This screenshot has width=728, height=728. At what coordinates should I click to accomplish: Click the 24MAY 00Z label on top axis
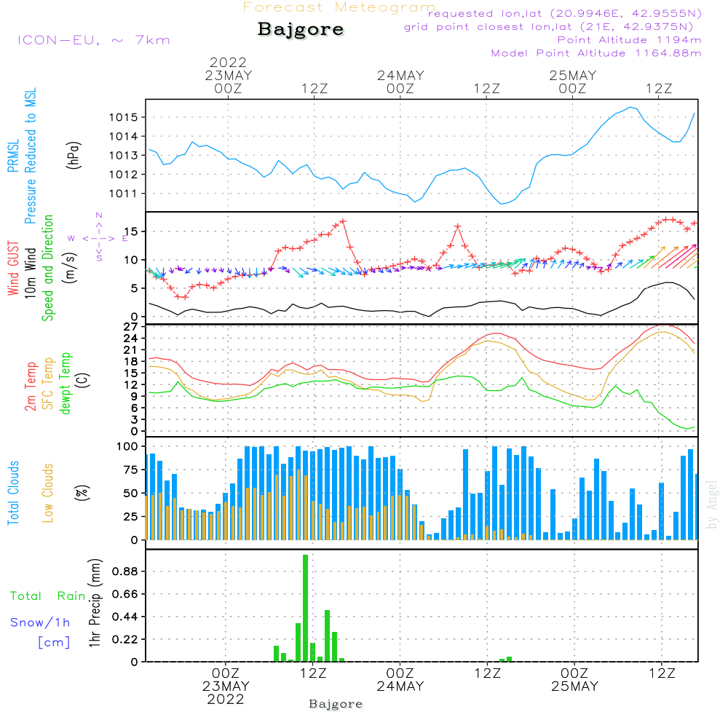point(400,82)
